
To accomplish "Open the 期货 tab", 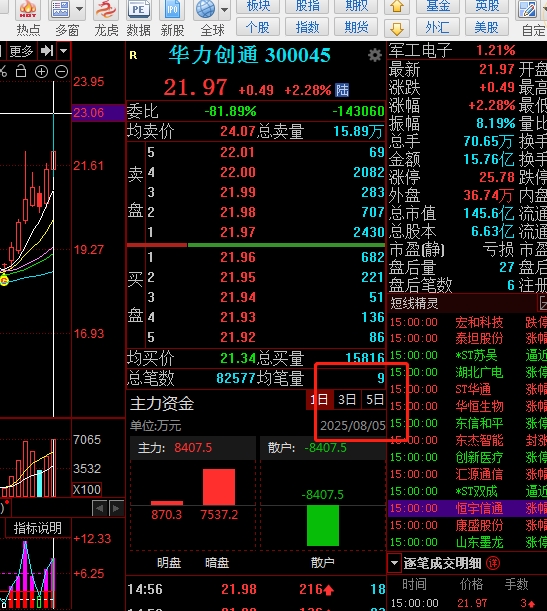I will click(x=356, y=27).
